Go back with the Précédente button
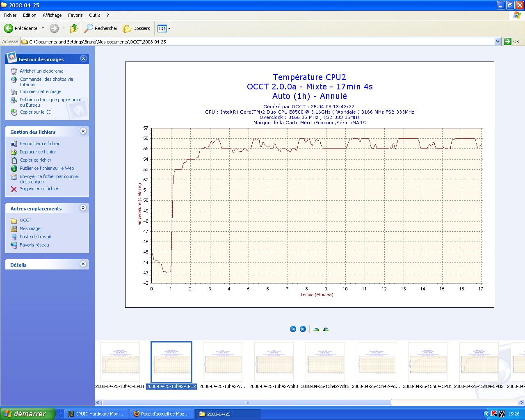 tap(21, 28)
